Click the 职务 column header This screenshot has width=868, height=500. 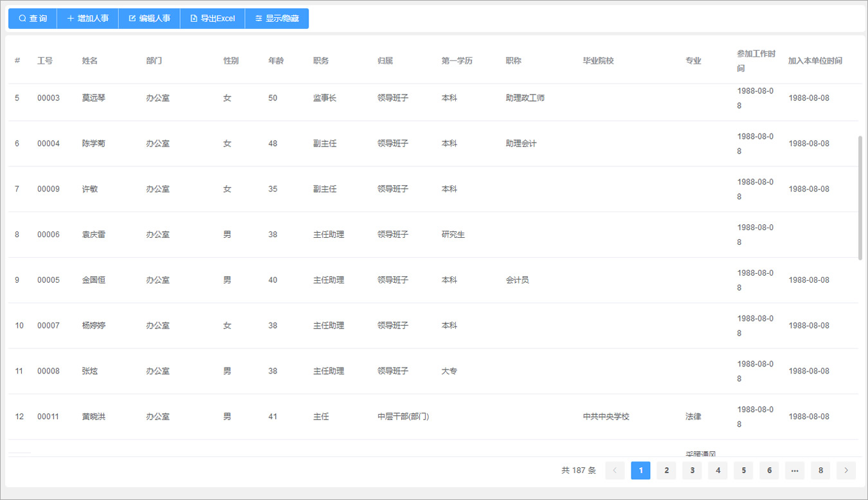[321, 60]
